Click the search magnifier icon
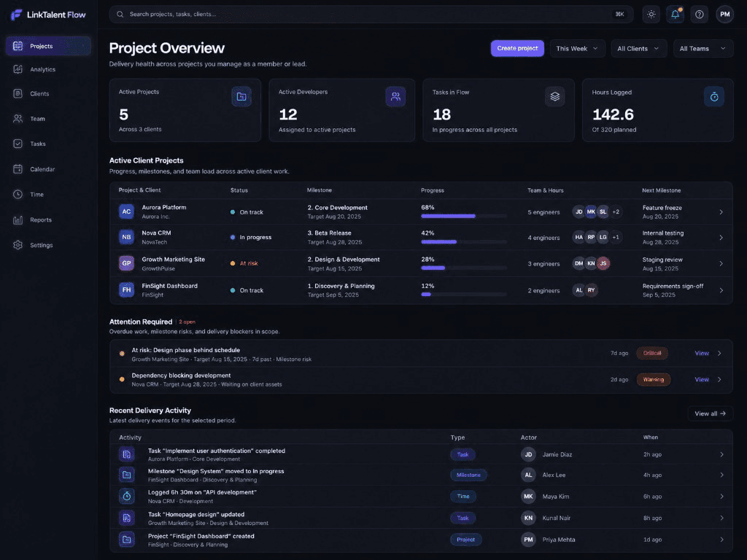Viewport: 747px width, 560px height. (x=120, y=15)
